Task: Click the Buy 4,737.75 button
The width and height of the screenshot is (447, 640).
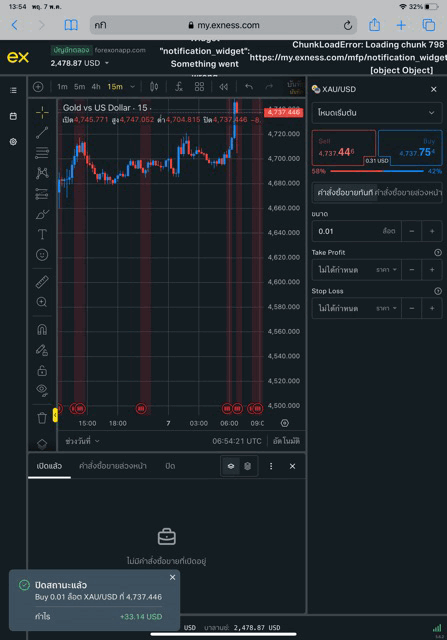Action: [410, 147]
